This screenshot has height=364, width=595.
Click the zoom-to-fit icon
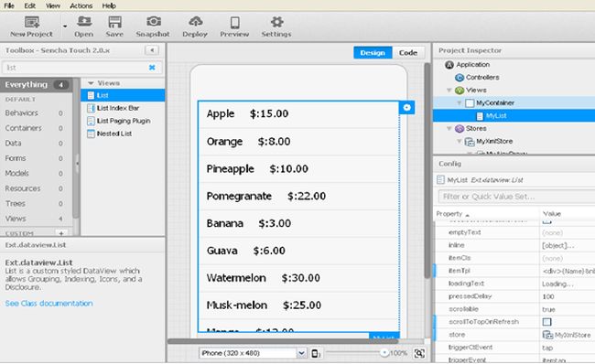(x=419, y=353)
